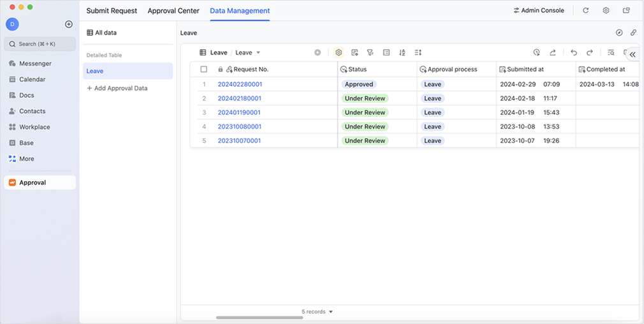Tick the select-all checkbox in table header
The width and height of the screenshot is (644, 324).
click(x=204, y=70)
